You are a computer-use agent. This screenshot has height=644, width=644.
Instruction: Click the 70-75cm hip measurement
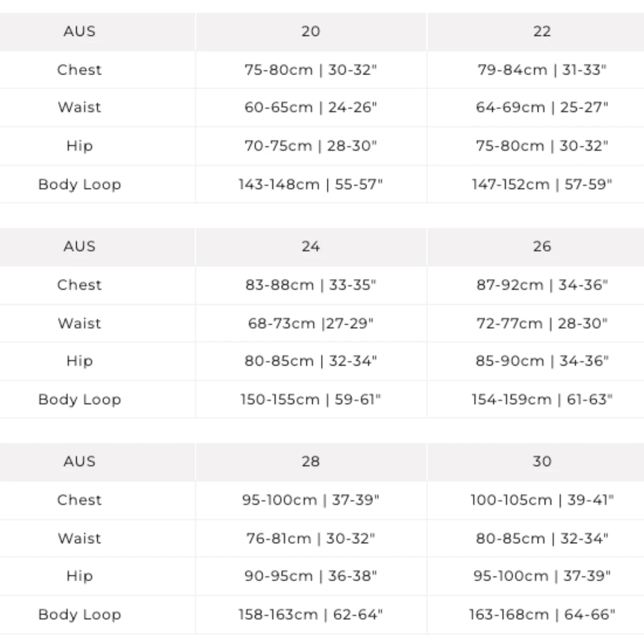(311, 146)
